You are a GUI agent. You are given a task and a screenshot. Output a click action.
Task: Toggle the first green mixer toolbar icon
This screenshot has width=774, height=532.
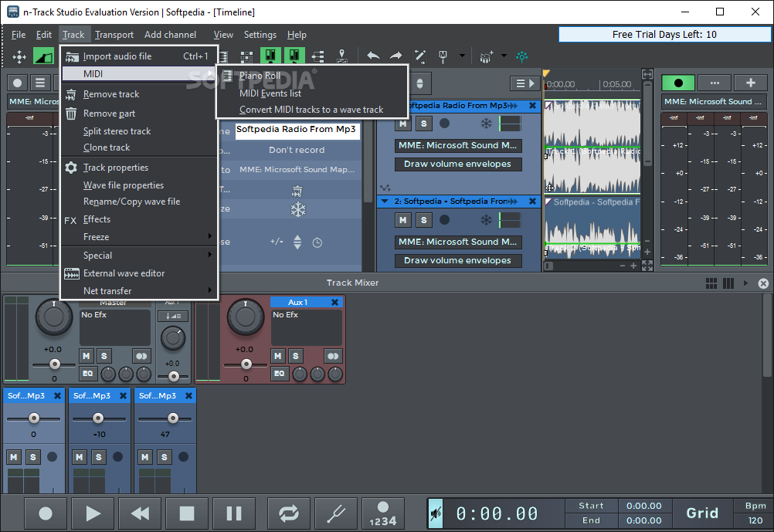pos(270,56)
